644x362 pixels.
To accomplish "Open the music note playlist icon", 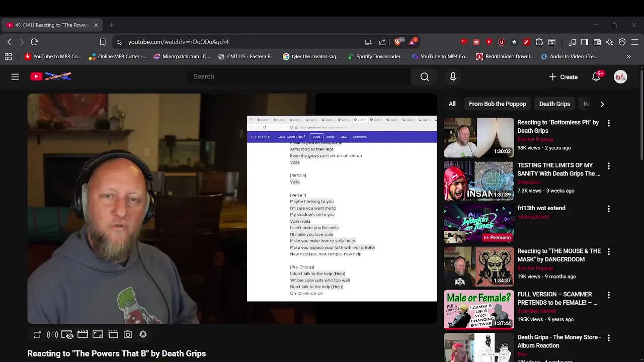I will pyautogui.click(x=572, y=42).
